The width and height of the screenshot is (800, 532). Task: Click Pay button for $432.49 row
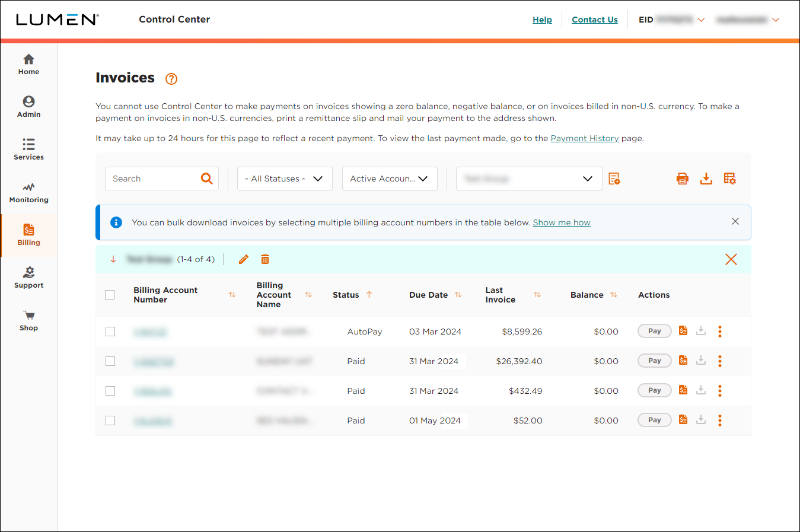(x=655, y=390)
